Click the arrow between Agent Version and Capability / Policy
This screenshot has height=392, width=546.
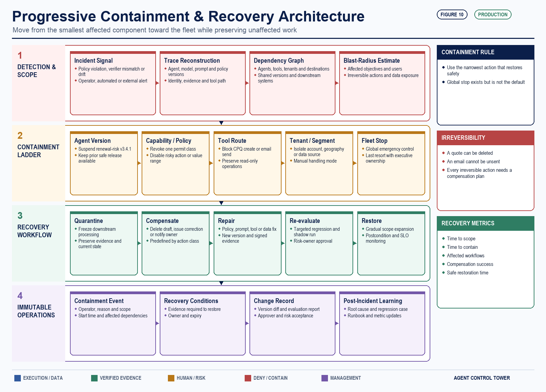140,163
